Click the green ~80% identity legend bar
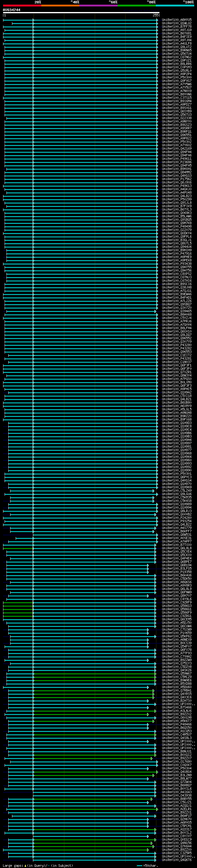Viewport: 197px width, 868px height. (137, 6)
